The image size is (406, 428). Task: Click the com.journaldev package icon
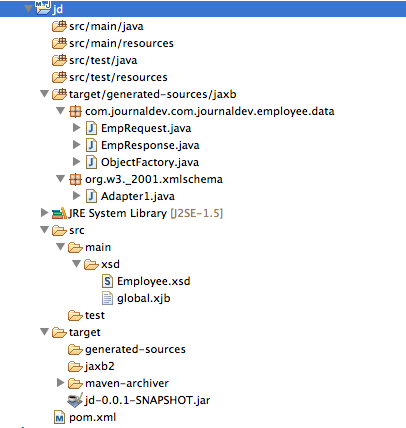(75, 111)
